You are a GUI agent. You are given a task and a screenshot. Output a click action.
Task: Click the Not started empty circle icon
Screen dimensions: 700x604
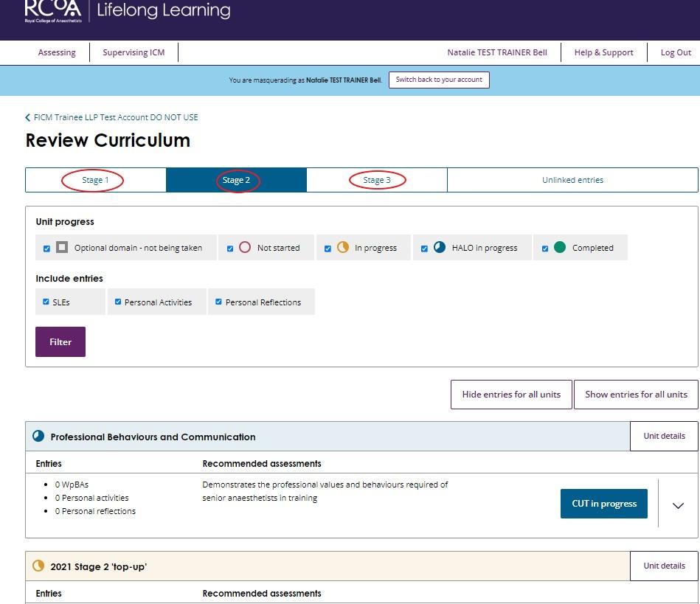245,247
